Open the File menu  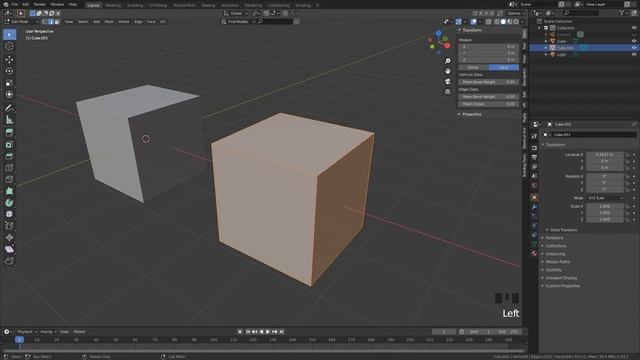[x=15, y=4]
